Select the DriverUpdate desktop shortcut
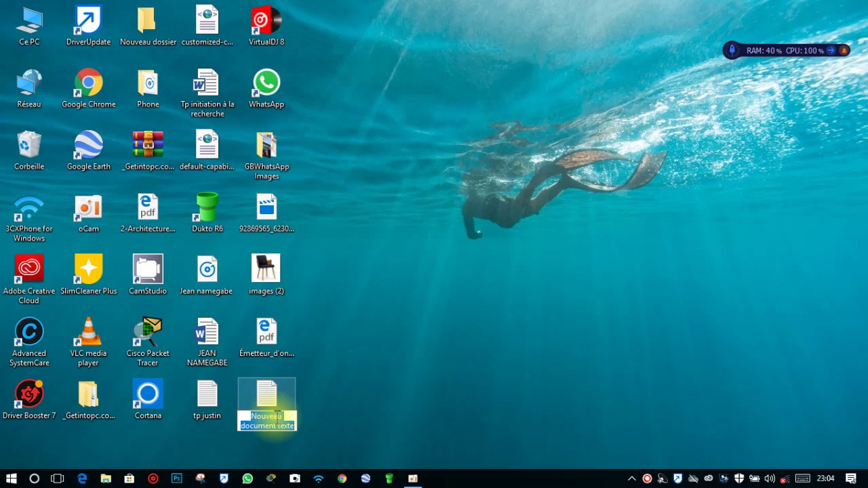 click(x=89, y=26)
